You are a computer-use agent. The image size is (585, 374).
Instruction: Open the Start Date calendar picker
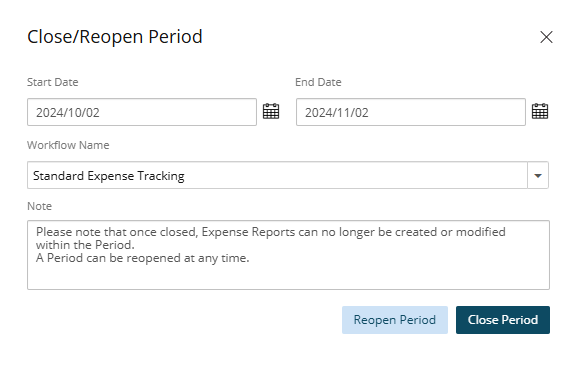[271, 111]
